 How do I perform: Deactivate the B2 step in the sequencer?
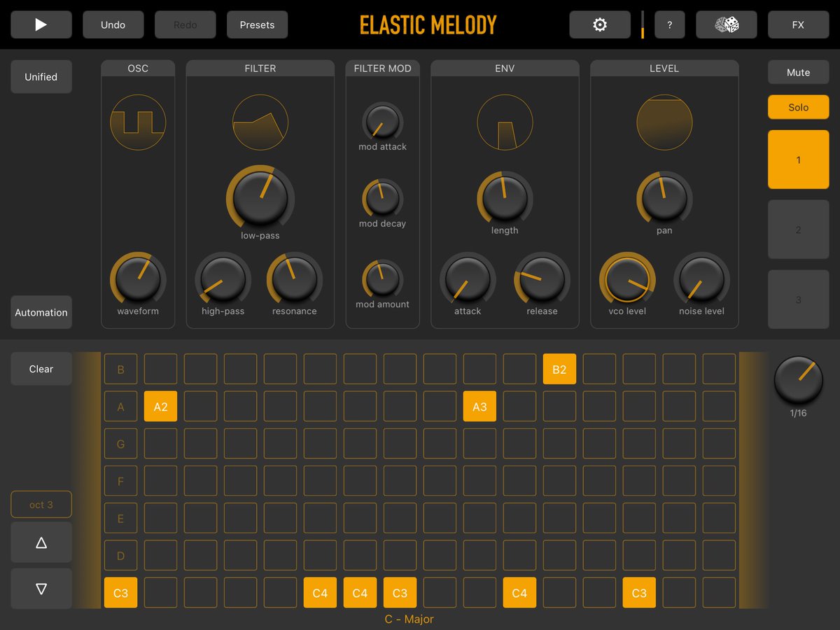click(559, 368)
